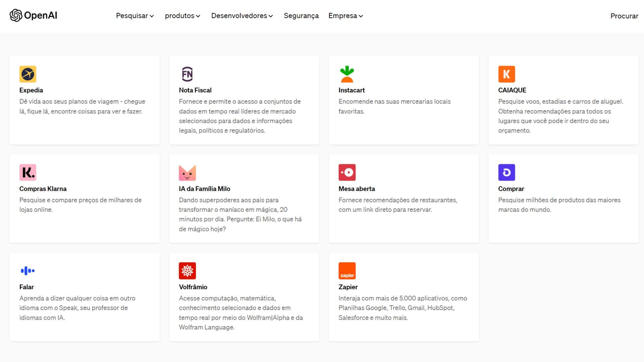Open the OpenAI logo home link
The width and height of the screenshot is (644, 362).
(x=33, y=15)
